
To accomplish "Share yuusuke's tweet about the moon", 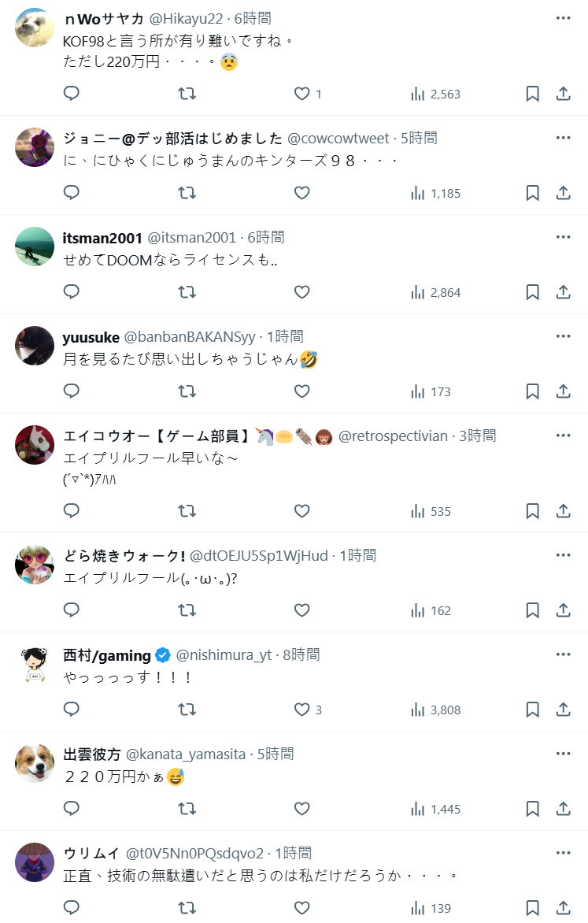I will pyautogui.click(x=563, y=391).
